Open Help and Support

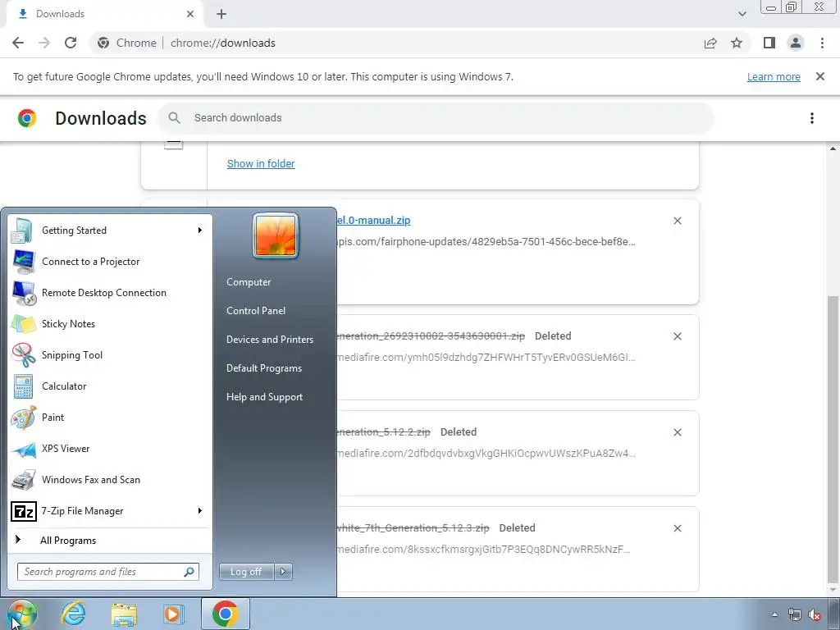[x=265, y=397]
